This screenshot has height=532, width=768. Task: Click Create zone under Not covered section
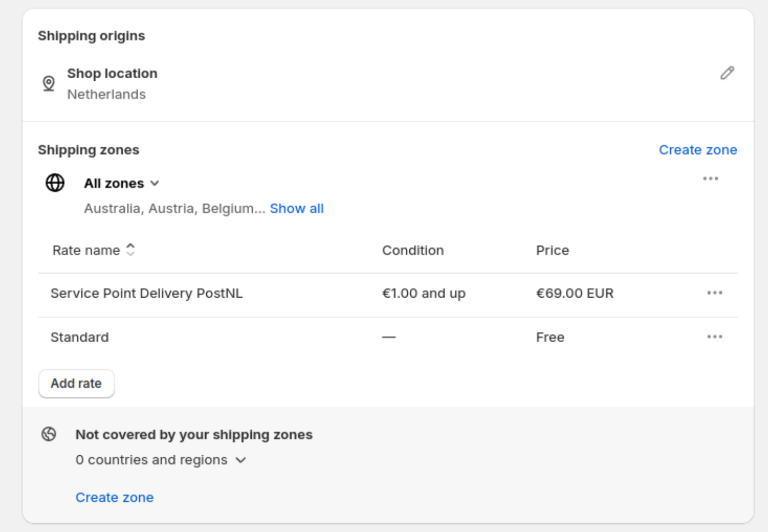(114, 497)
